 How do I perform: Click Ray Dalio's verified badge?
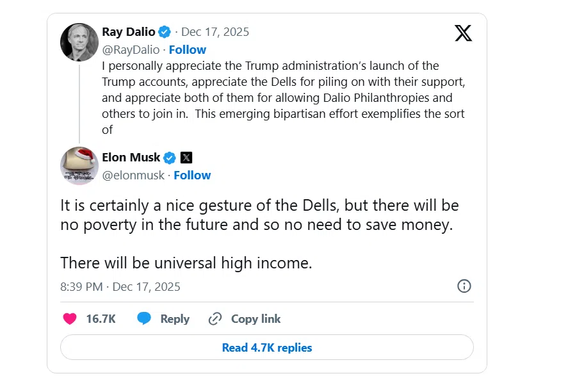(165, 31)
